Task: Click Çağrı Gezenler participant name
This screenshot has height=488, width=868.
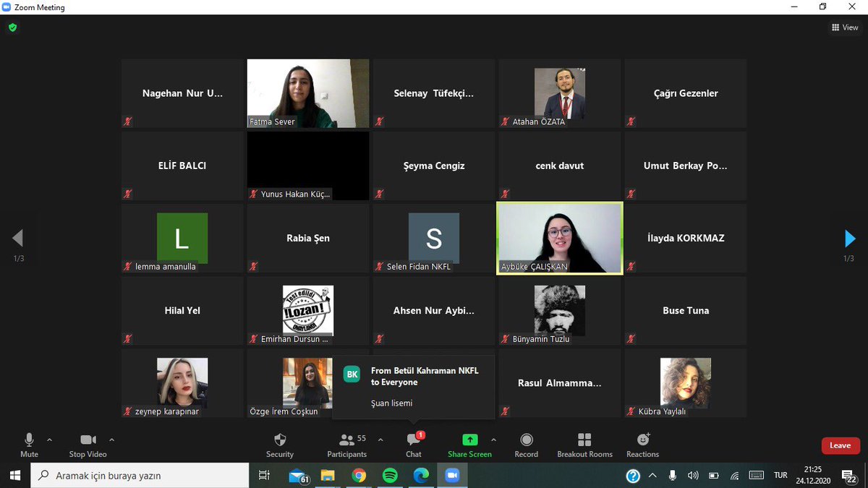Action: (686, 93)
